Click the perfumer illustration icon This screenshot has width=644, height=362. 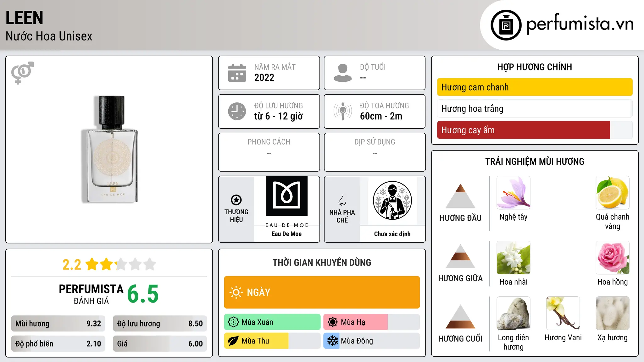tap(392, 200)
